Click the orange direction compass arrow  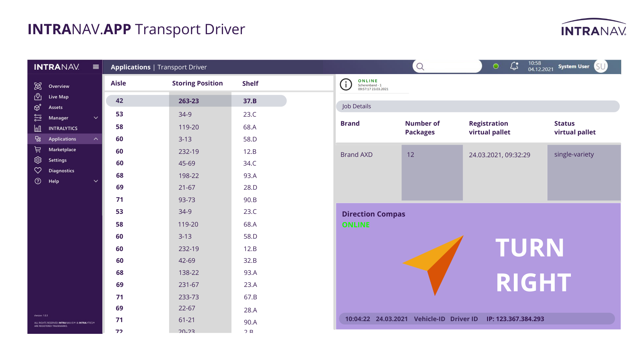(433, 265)
